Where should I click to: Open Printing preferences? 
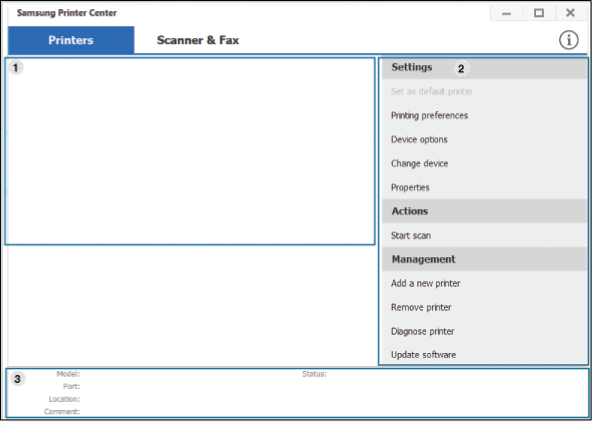coord(429,116)
